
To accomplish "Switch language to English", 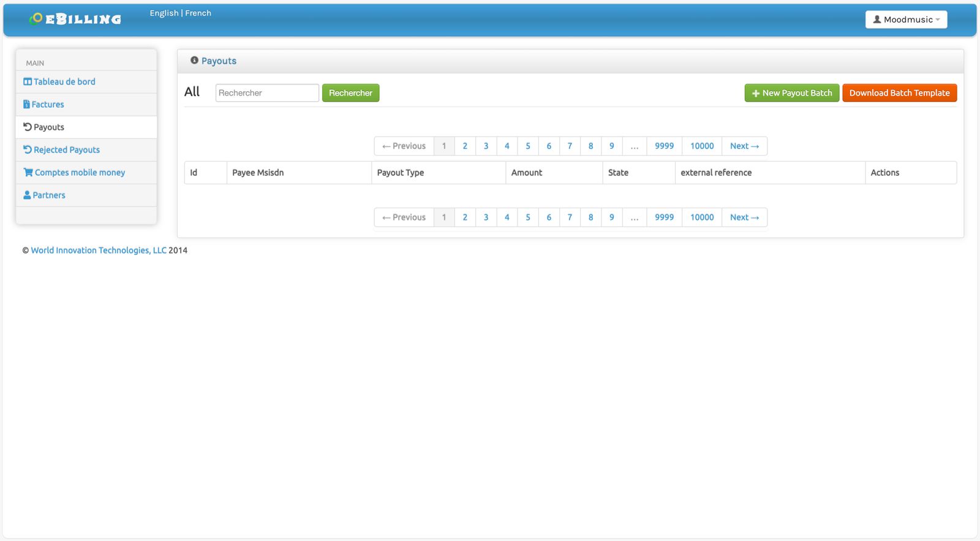I will point(164,13).
